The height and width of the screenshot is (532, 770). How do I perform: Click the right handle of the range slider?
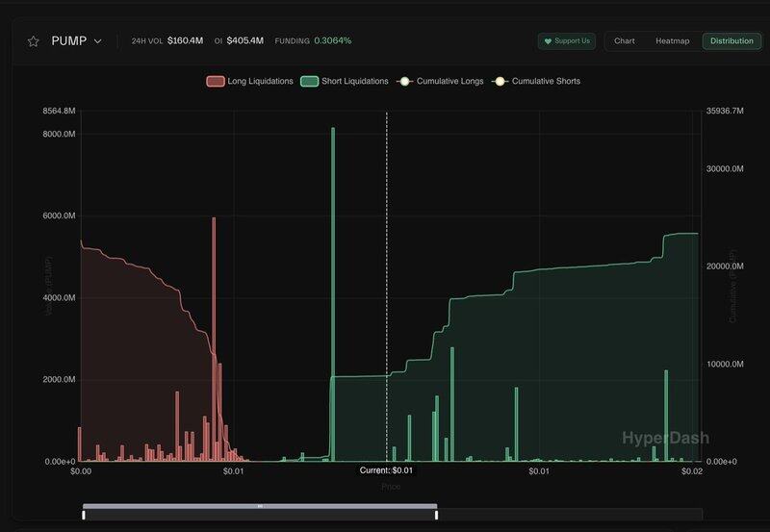pyautogui.click(x=436, y=515)
